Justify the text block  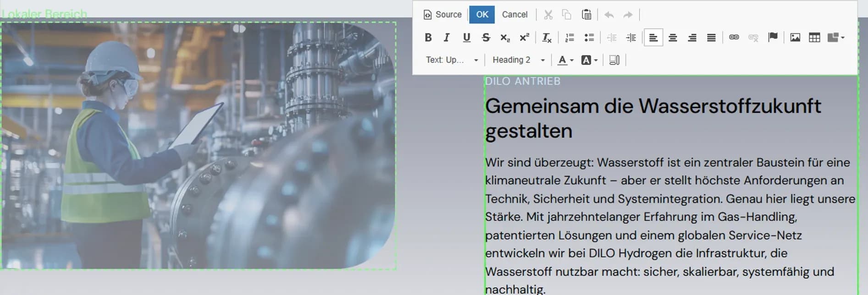tap(711, 38)
